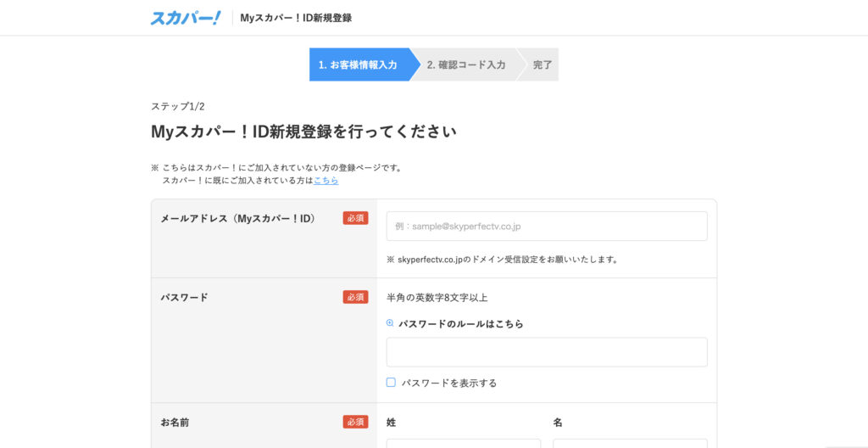868x448 pixels.
Task: Select step 1. お客様情報入力
Action: tap(359, 64)
